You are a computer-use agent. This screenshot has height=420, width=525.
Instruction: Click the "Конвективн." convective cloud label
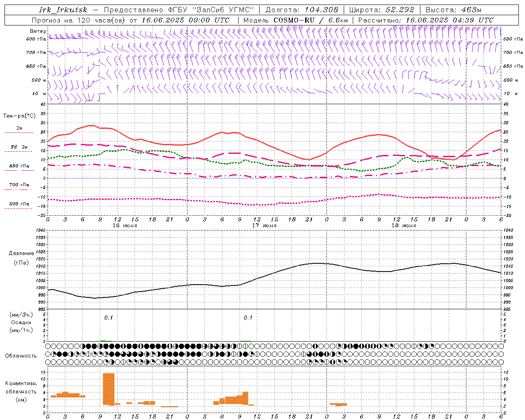21,383
